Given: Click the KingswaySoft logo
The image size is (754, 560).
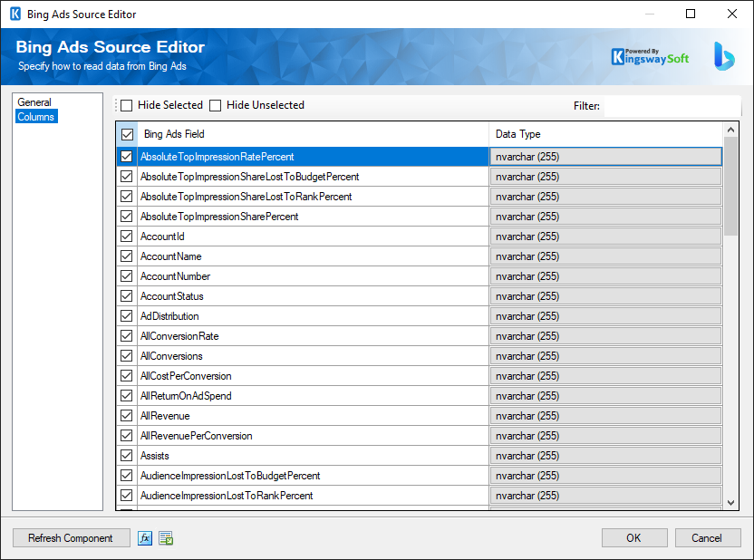Looking at the screenshot, I should pyautogui.click(x=650, y=57).
